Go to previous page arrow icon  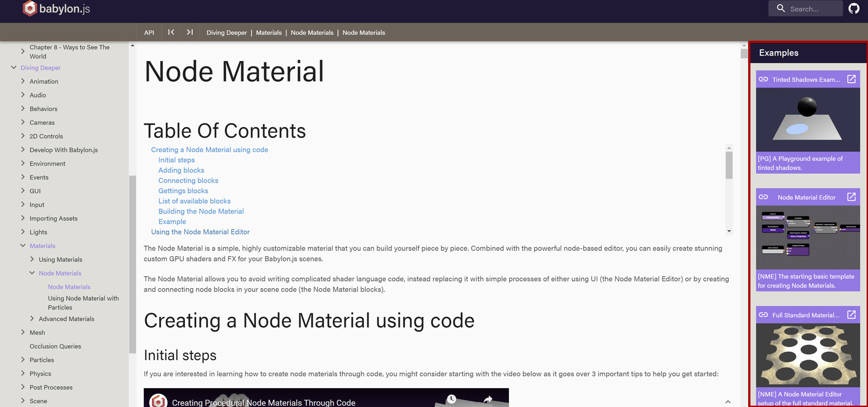click(x=171, y=32)
